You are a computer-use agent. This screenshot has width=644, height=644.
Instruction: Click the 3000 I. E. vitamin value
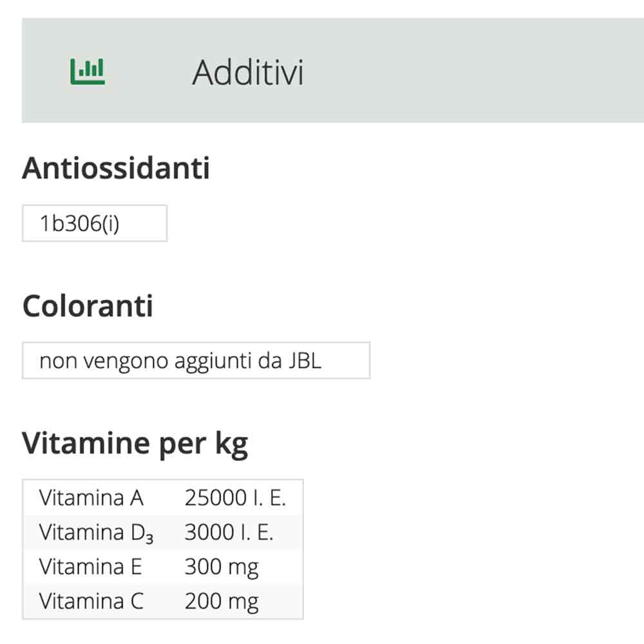tap(229, 531)
